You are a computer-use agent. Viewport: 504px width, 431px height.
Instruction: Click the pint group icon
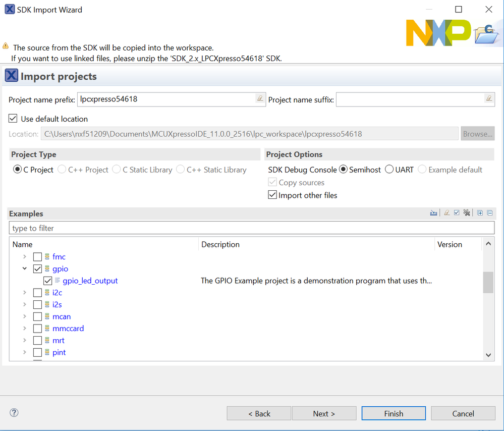click(x=47, y=352)
